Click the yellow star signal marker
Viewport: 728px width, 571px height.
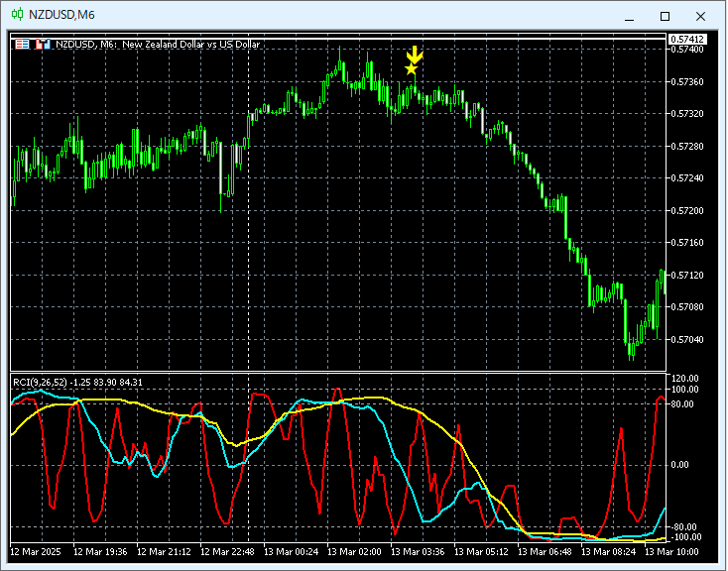[412, 69]
